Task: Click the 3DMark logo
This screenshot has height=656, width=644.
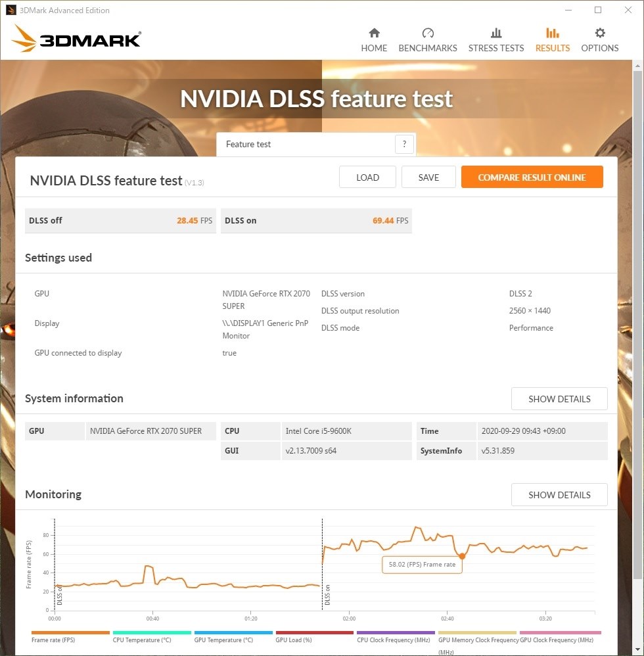Action: (x=76, y=39)
